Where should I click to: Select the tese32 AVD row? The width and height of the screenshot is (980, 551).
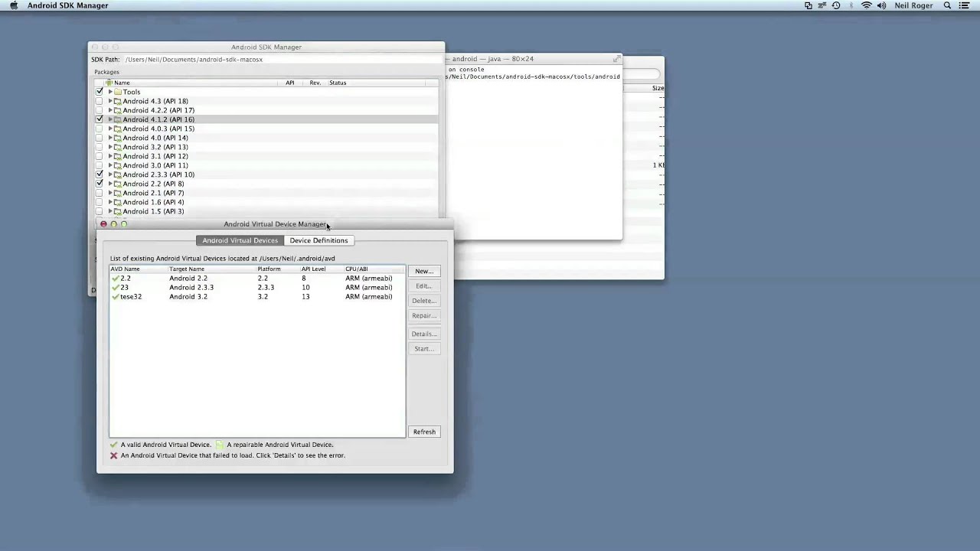click(257, 297)
